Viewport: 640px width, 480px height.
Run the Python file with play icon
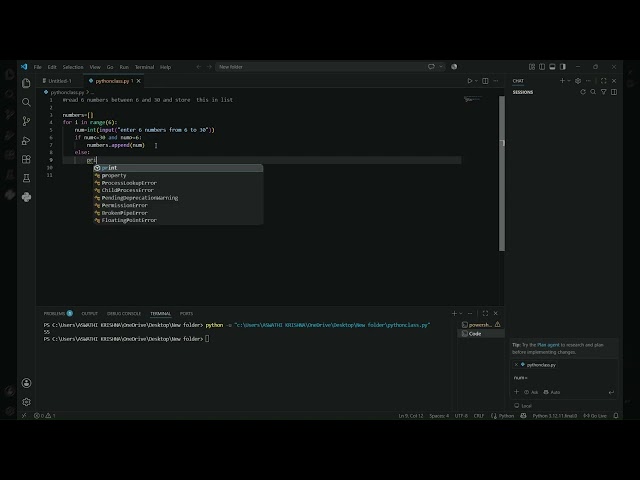[x=470, y=81]
